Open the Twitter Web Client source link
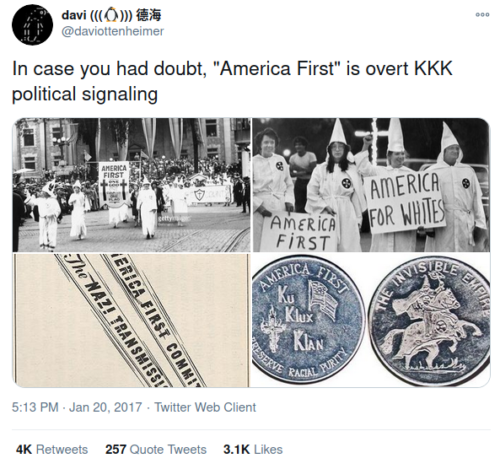The image size is (500, 469). [x=205, y=407]
